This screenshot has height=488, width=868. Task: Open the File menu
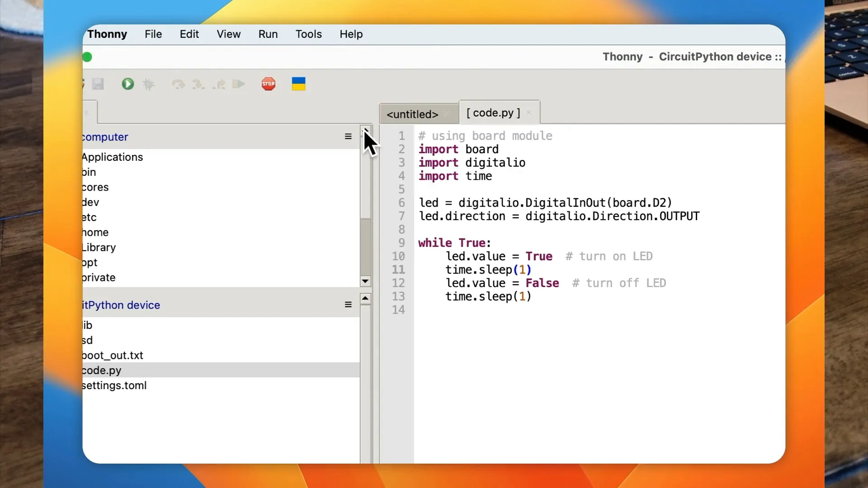pos(153,34)
